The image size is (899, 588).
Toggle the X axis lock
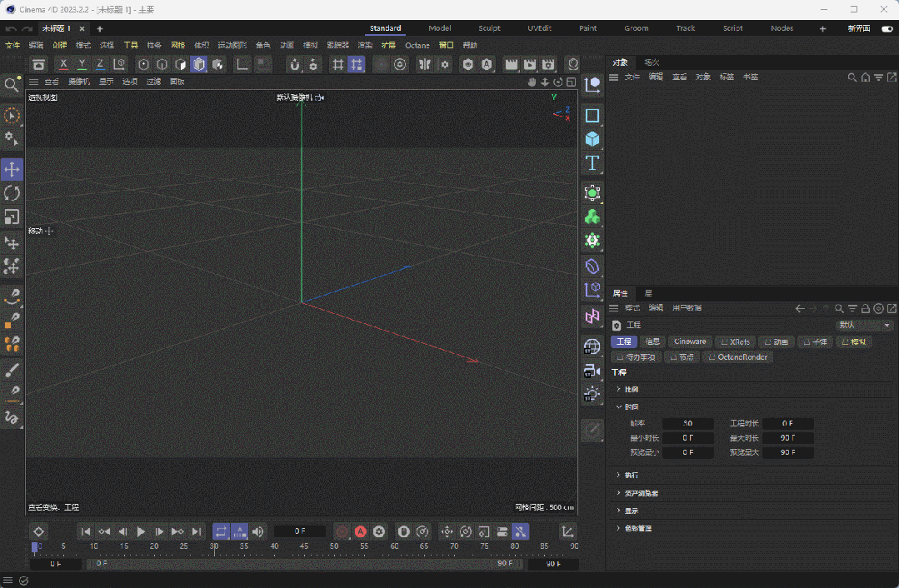(x=63, y=64)
